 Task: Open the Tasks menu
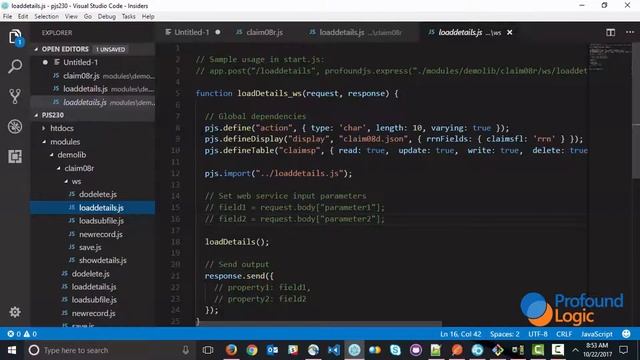click(x=129, y=16)
